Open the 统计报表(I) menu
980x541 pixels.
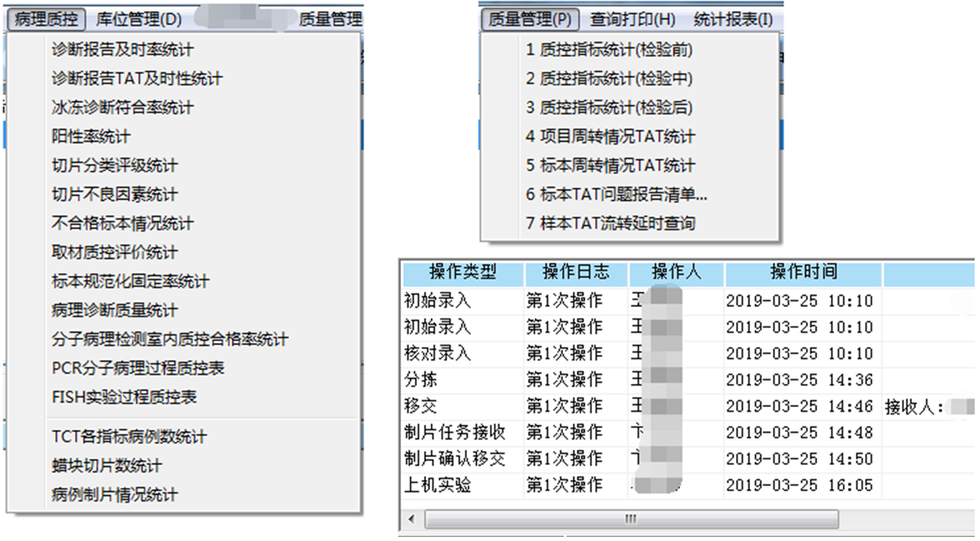(731, 18)
